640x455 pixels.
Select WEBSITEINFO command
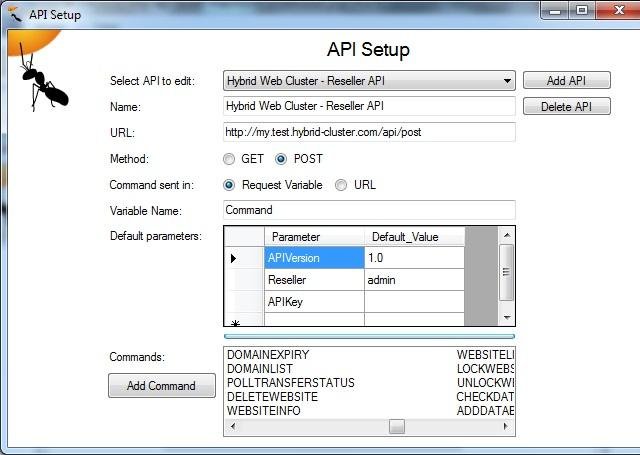tap(264, 411)
